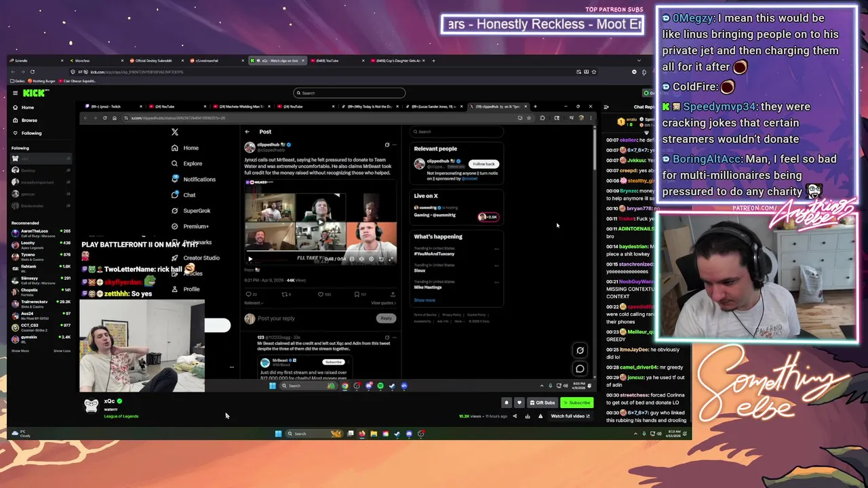Image resolution: width=868 pixels, height=488 pixels.
Task: Click the inner browser page scrollbar
Action: coord(595,149)
